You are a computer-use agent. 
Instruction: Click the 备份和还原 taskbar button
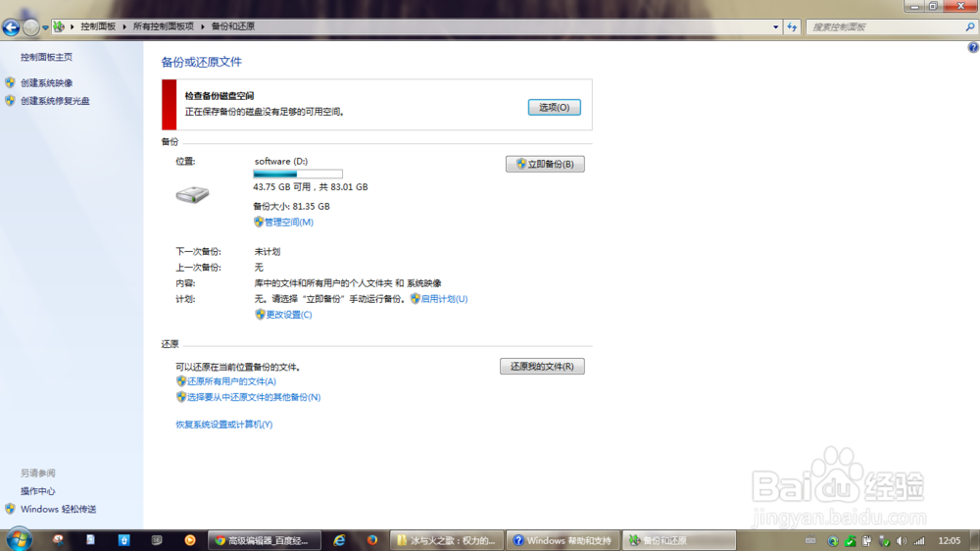click(679, 540)
